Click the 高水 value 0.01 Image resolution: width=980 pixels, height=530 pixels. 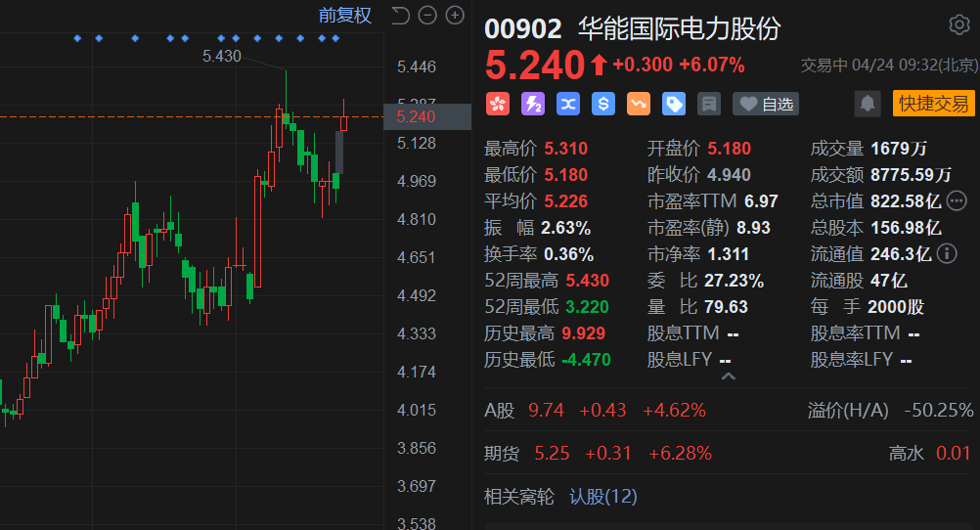[x=954, y=453]
